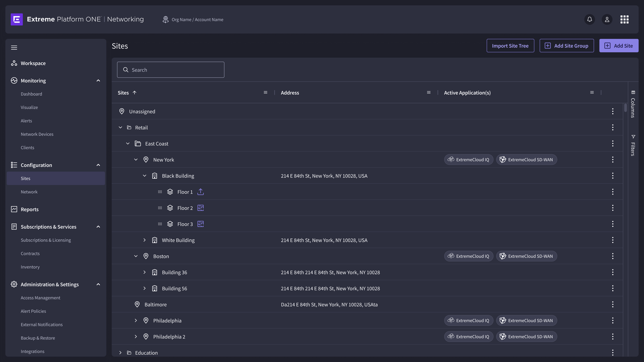Open the three-dot menu for Retail
644x362 pixels.
point(613,127)
